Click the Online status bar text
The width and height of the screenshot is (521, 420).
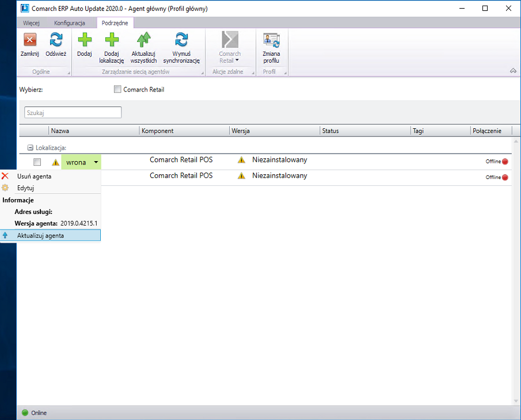(39, 413)
